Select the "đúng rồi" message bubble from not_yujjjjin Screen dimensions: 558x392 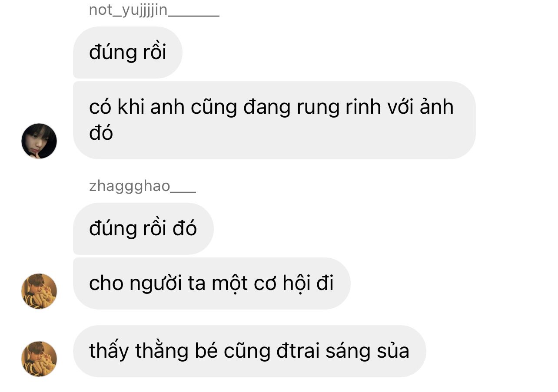click(x=128, y=53)
